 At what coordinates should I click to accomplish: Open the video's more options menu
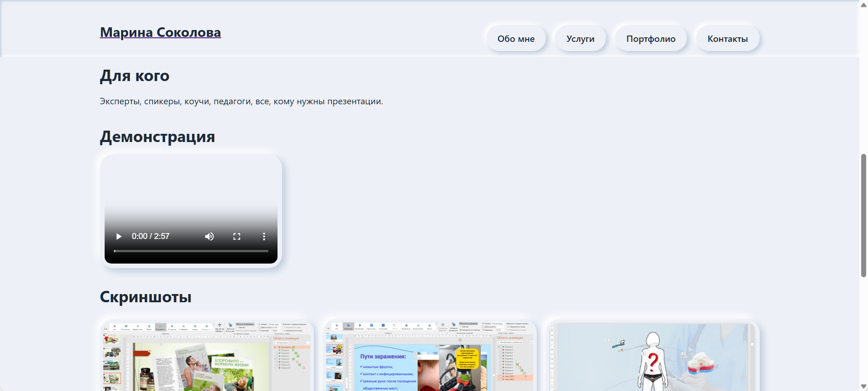point(264,236)
